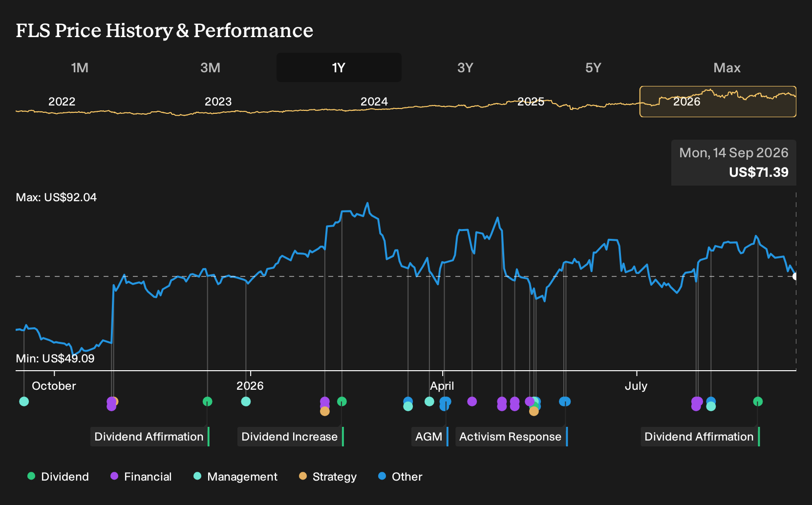
Task: Click the lone teal Management dot left of April
Action: tap(429, 401)
